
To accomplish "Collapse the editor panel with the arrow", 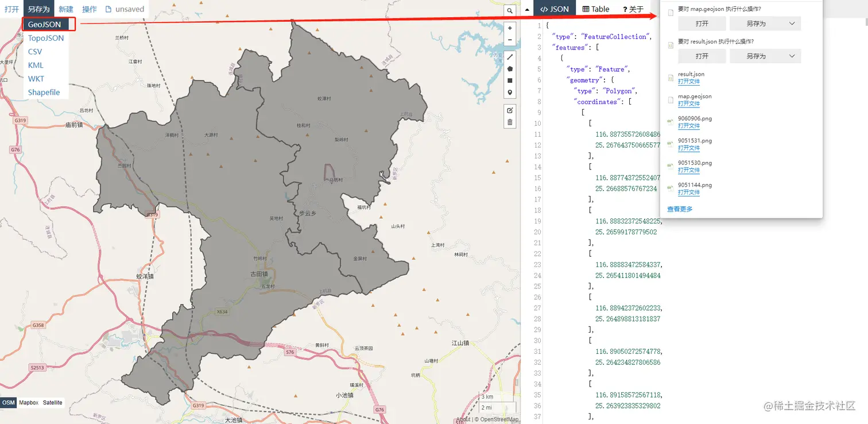I will [527, 9].
